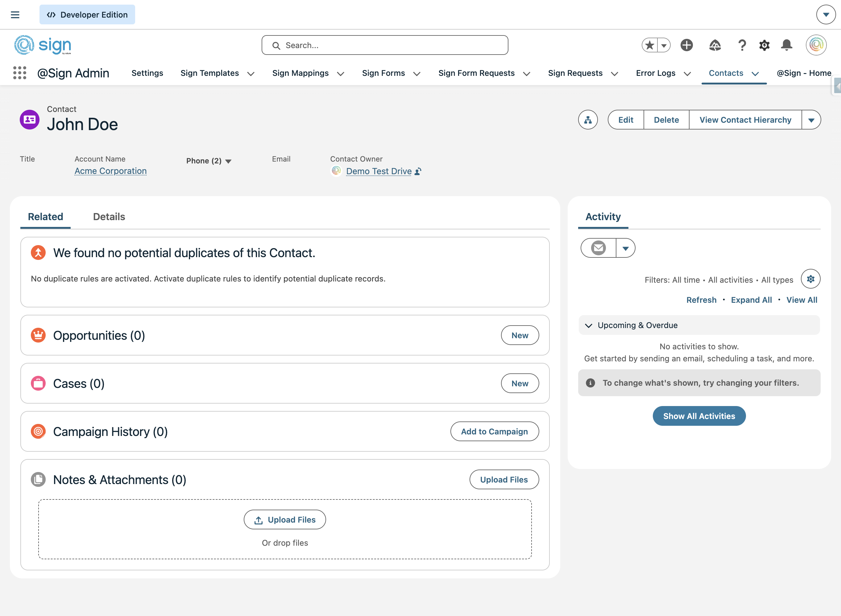Open the Setup gear icon

tap(764, 45)
